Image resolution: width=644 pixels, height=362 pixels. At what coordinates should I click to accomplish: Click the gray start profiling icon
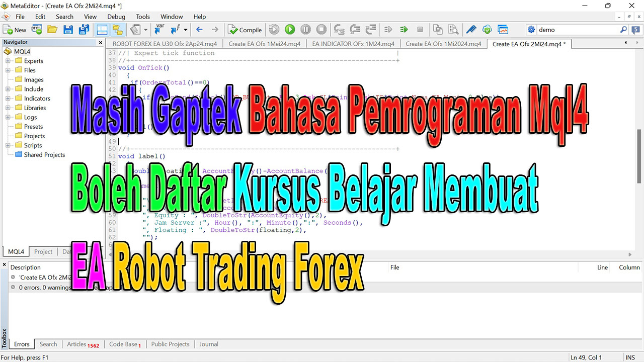(x=388, y=30)
